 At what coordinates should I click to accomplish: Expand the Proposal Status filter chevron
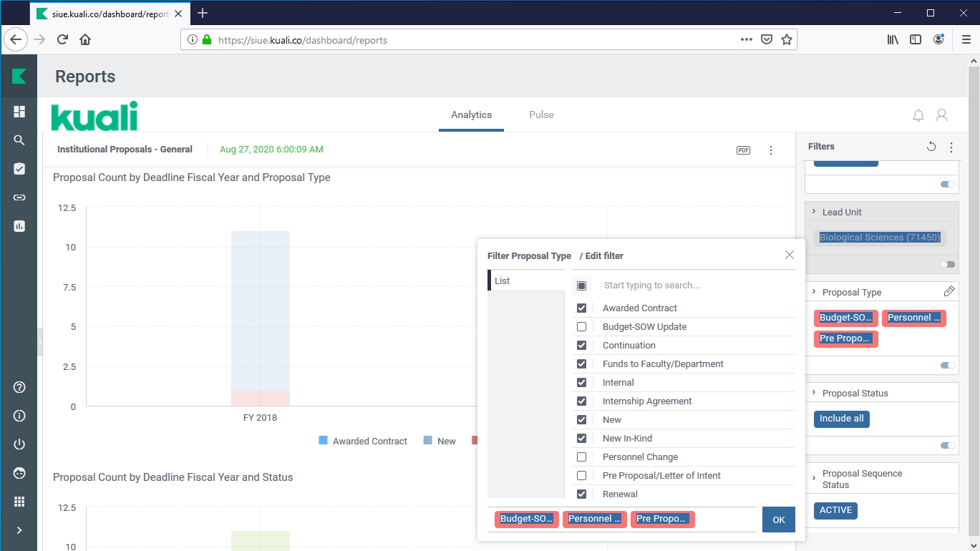tap(814, 393)
